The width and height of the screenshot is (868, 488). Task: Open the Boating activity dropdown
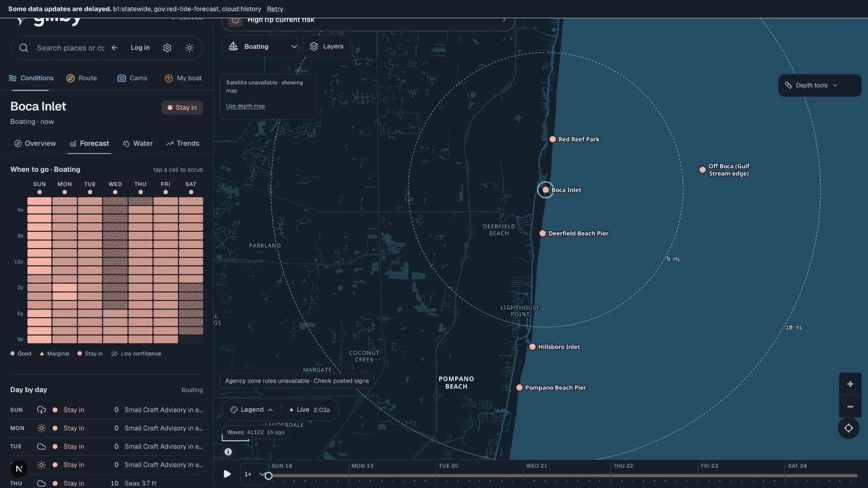pos(260,46)
